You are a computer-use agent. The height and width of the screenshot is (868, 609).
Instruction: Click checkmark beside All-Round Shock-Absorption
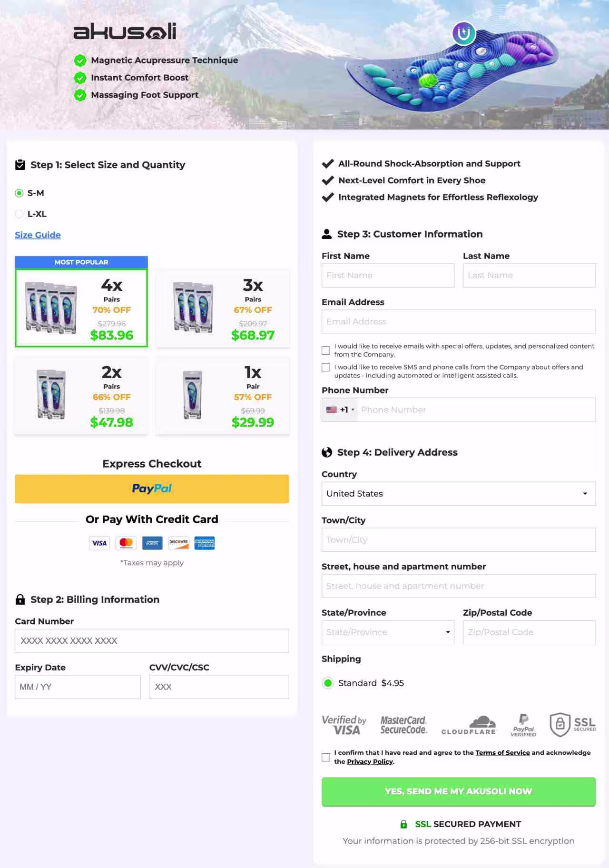pos(328,164)
